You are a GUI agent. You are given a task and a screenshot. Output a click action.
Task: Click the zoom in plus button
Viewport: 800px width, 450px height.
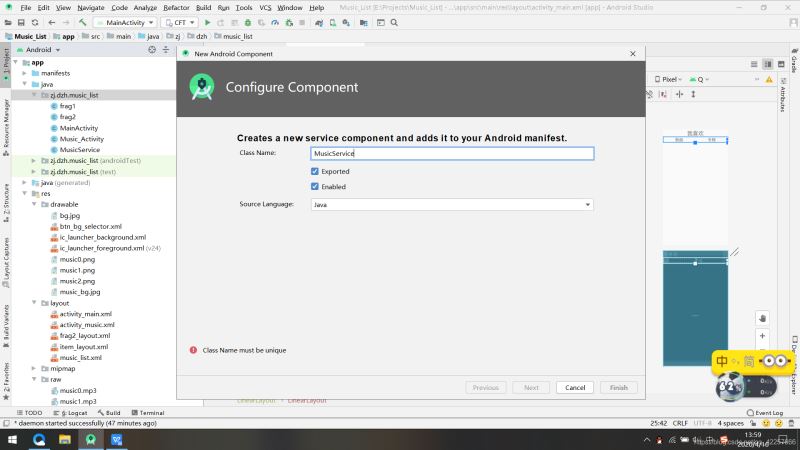coord(762,337)
